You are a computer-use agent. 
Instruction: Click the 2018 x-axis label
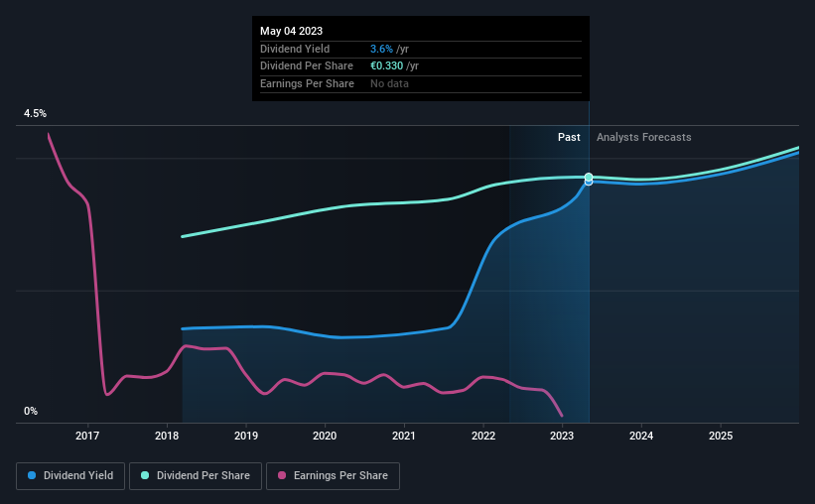pos(167,436)
